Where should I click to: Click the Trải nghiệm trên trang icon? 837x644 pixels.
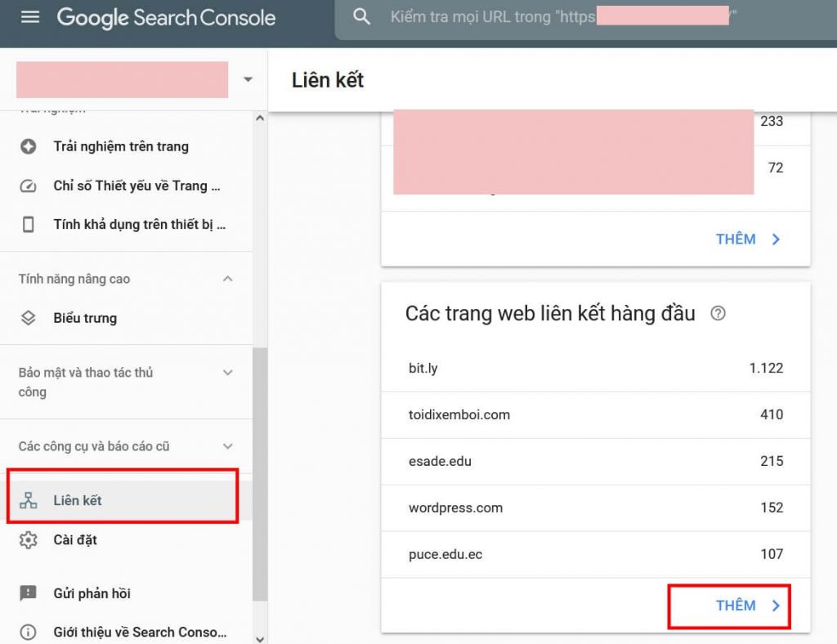(x=29, y=146)
